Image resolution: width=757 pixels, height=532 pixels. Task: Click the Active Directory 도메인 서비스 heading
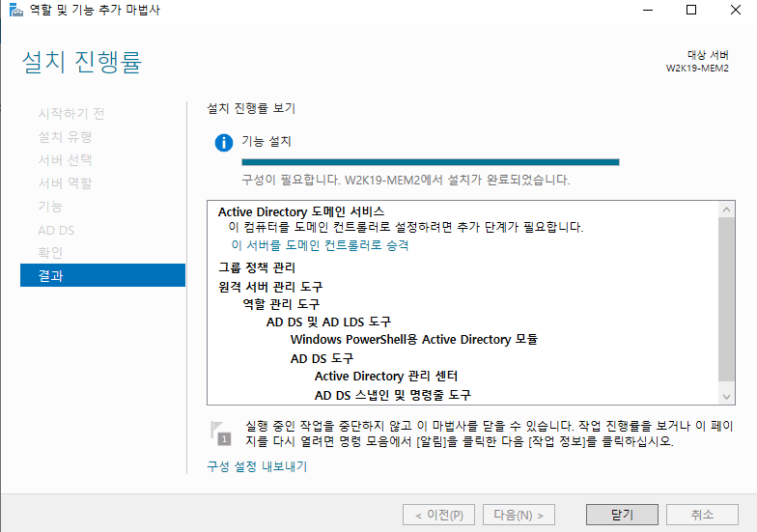click(301, 212)
